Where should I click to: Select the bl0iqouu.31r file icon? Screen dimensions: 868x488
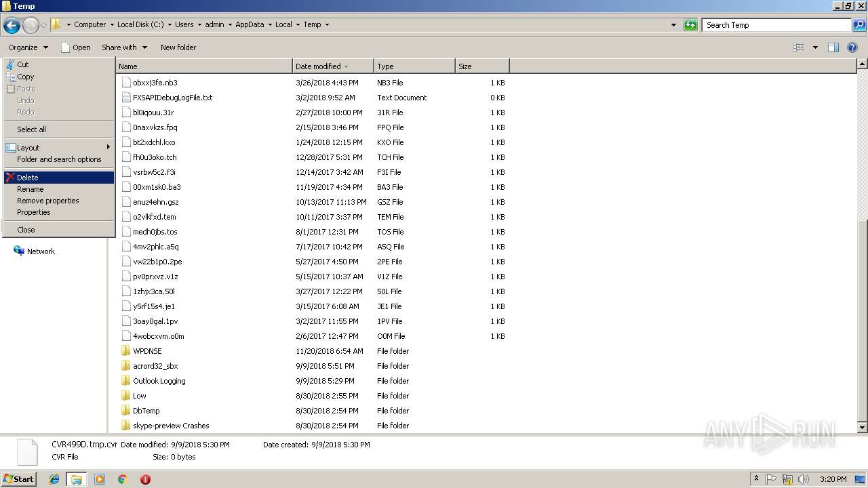click(126, 113)
